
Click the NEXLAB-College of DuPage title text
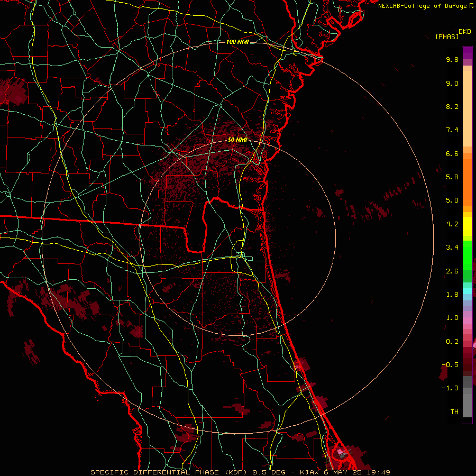(x=423, y=6)
